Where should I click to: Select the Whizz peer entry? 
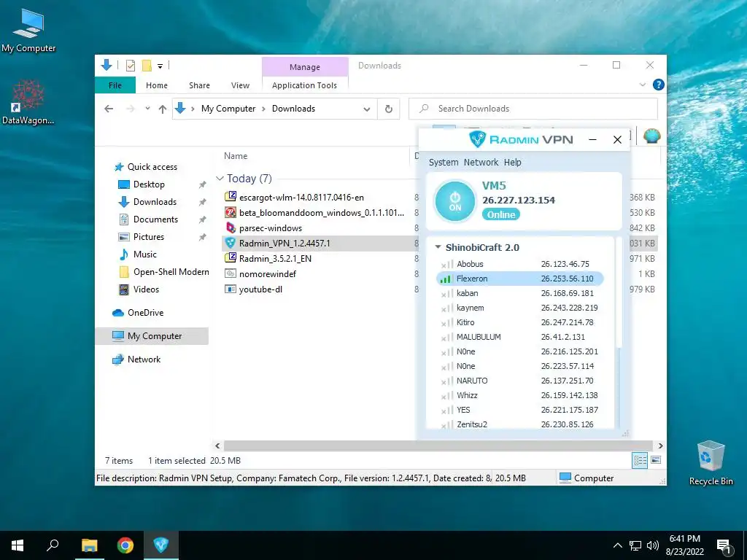point(519,395)
